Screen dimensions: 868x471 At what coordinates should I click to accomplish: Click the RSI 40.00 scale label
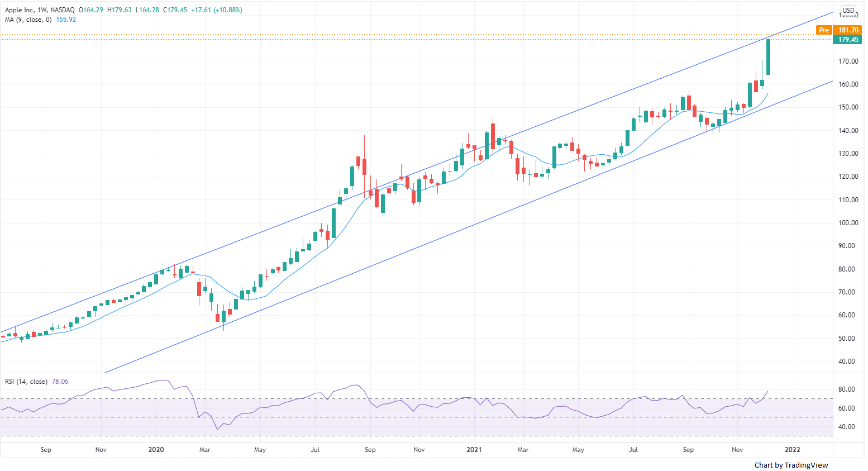pos(846,427)
